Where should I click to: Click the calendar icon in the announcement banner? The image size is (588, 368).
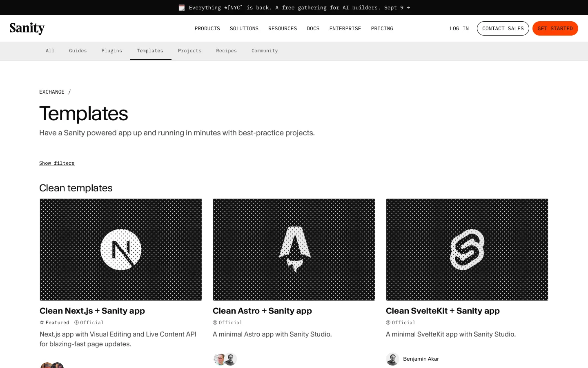click(x=182, y=7)
